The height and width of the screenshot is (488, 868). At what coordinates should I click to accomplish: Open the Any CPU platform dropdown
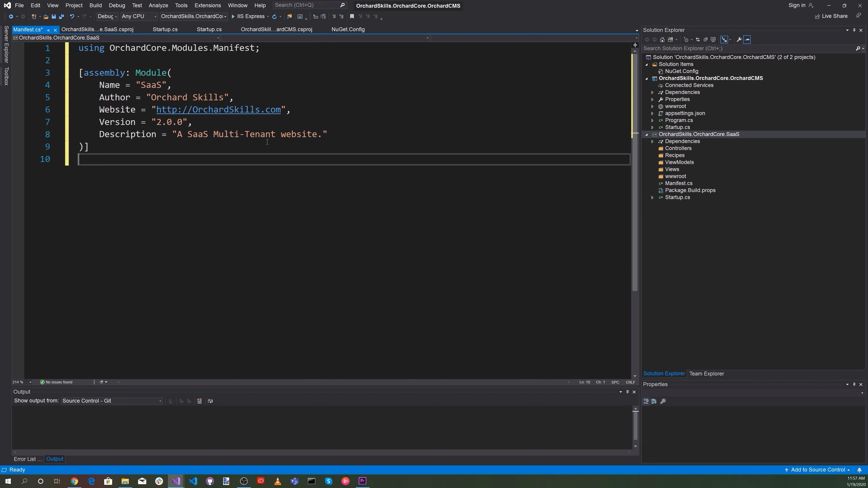click(x=139, y=16)
